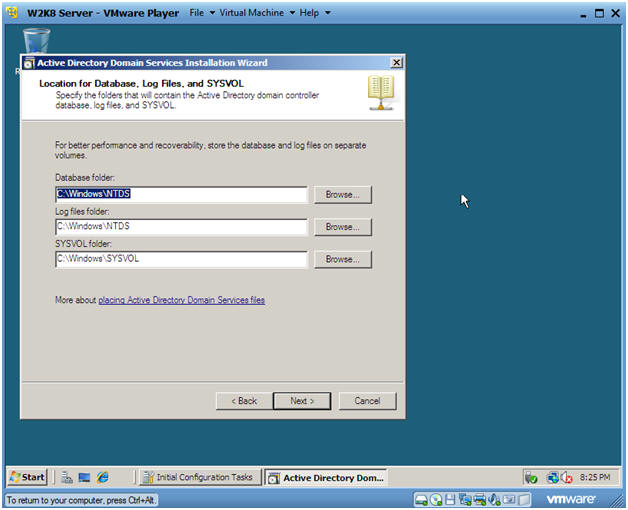This screenshot has height=510, width=628.
Task: Click the 'To return to your computer' hint
Action: [x=81, y=500]
